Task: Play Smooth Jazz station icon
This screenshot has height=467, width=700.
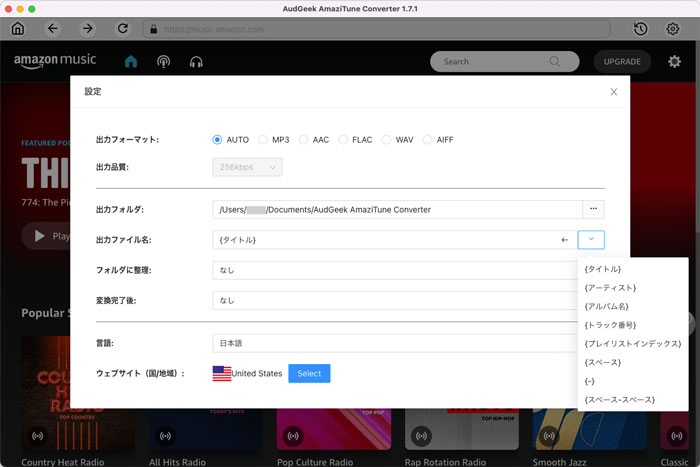Action: [x=549, y=436]
